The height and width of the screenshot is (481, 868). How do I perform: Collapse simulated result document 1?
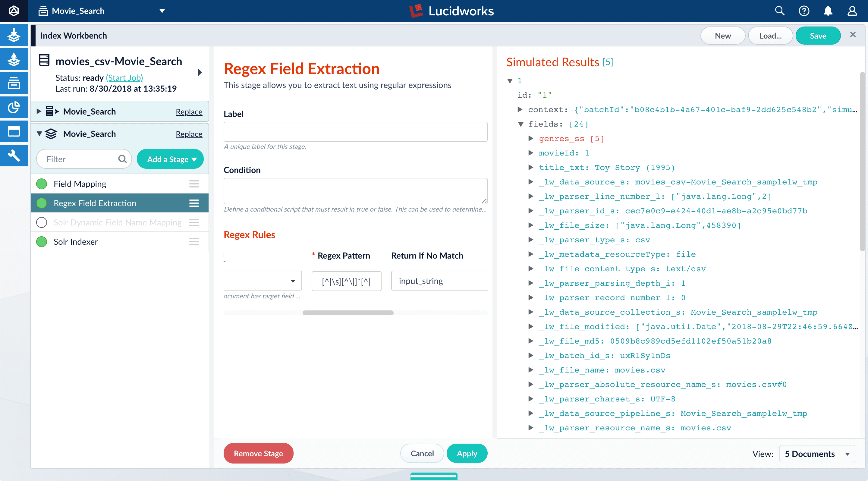pyautogui.click(x=510, y=80)
